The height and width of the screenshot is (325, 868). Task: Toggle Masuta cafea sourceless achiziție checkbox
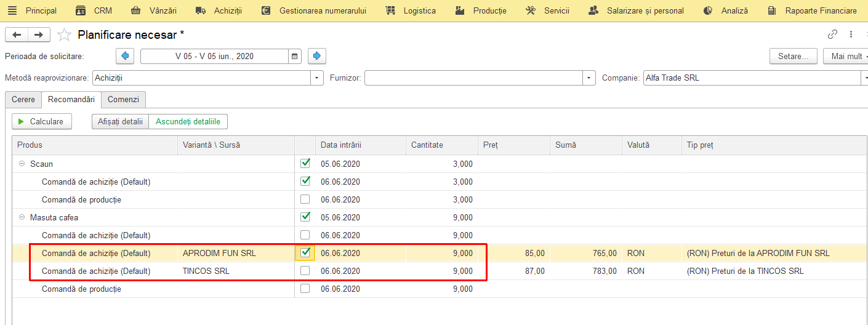[305, 235]
